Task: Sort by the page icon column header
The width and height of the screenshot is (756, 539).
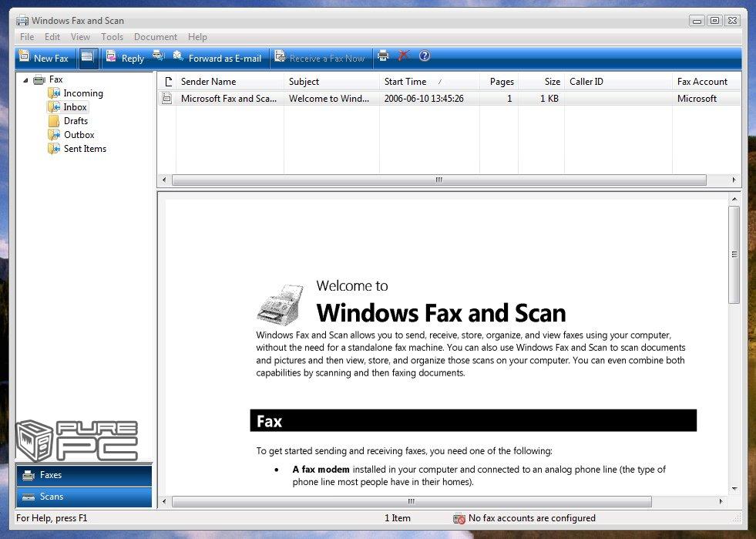Action: (166, 82)
